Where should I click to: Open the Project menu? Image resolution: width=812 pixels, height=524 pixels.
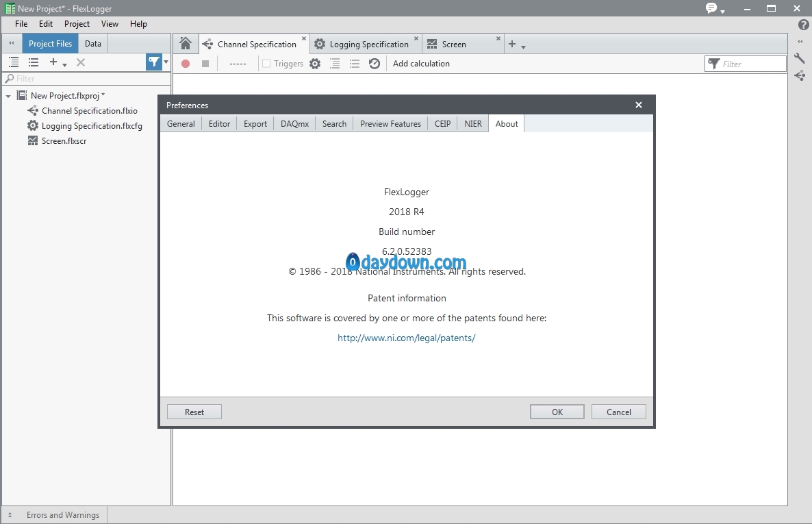77,24
